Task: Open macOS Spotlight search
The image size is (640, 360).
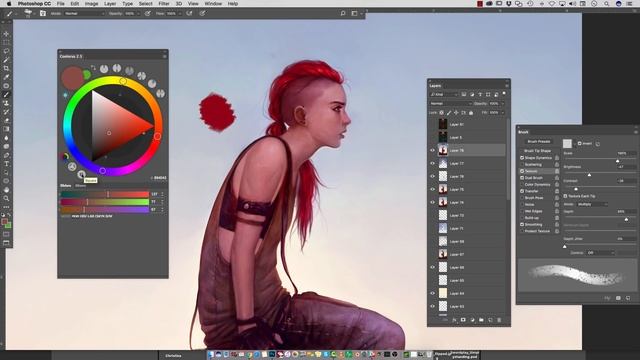Action: [x=607, y=4]
